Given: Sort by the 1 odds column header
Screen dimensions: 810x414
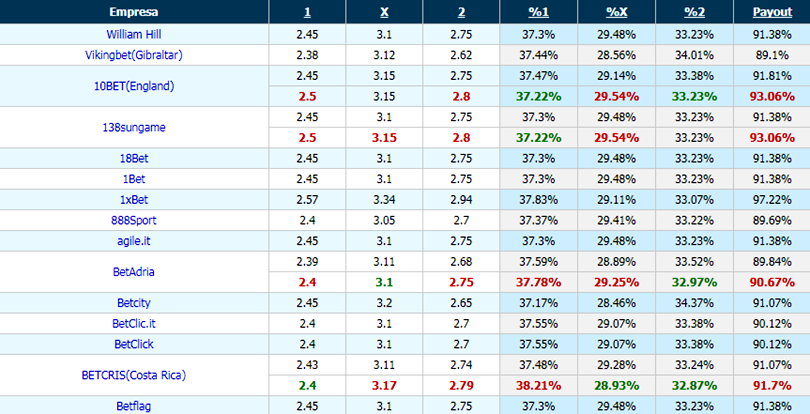Looking at the screenshot, I should click(x=307, y=12).
